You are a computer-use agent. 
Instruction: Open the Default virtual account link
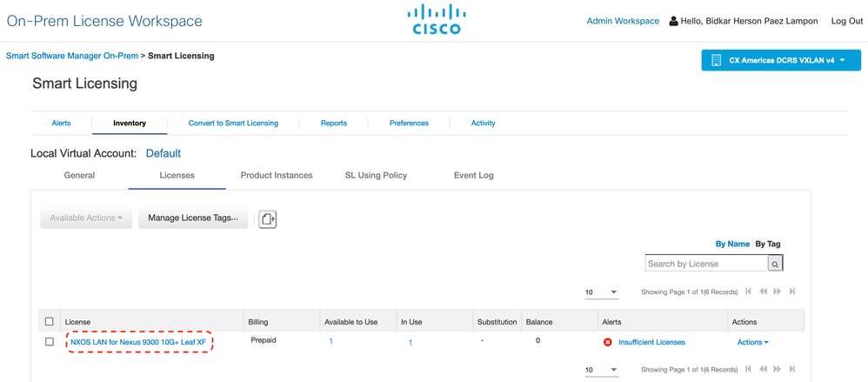click(164, 153)
